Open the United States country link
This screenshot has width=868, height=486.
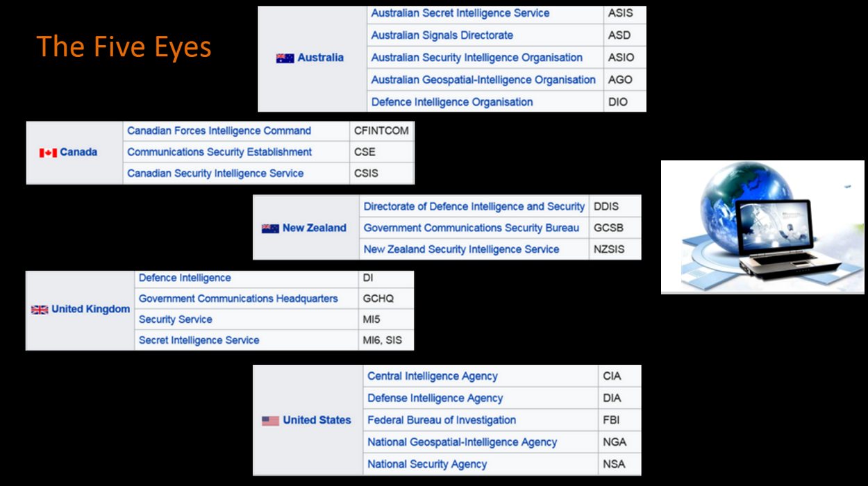click(317, 420)
